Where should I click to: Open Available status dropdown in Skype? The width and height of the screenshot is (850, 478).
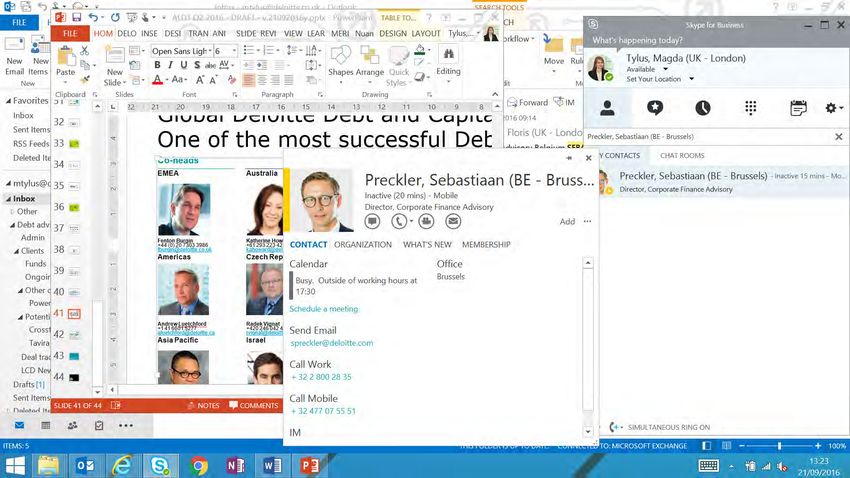[x=665, y=69]
